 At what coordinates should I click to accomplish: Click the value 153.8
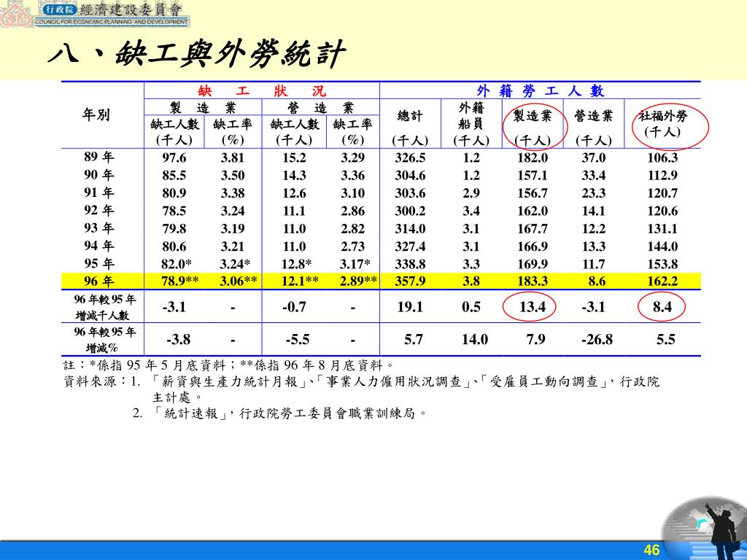tap(662, 264)
